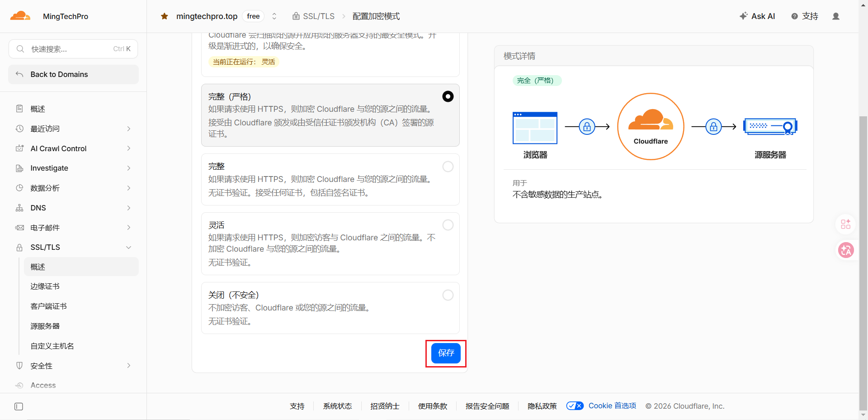Open the domain switcher up-down arrows
Image resolution: width=868 pixels, height=420 pixels.
pos(274,16)
